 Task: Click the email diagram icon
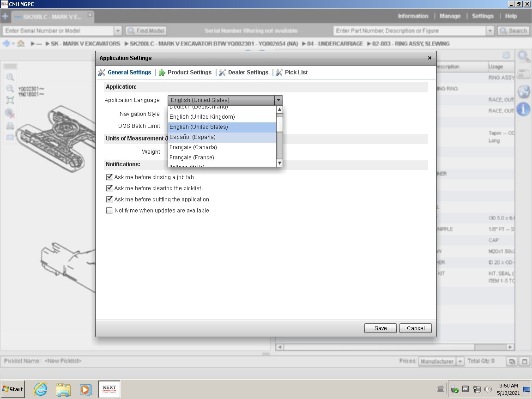point(10,138)
